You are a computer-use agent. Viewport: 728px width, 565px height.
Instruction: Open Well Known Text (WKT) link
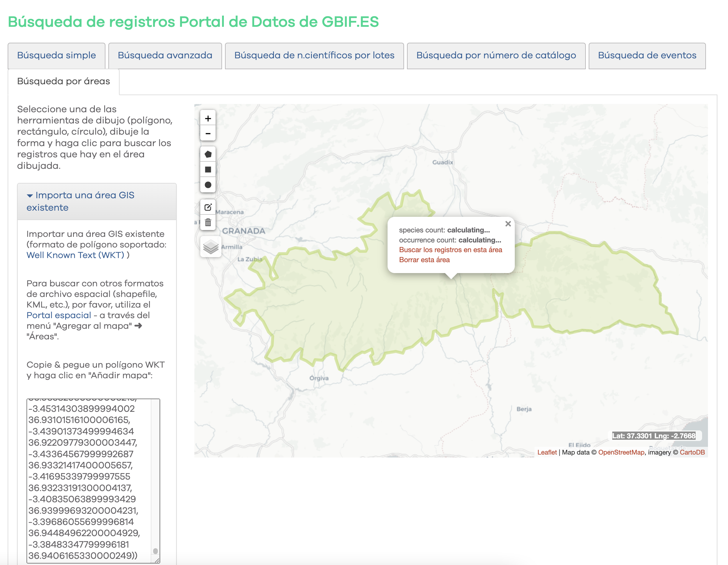pyautogui.click(x=75, y=255)
